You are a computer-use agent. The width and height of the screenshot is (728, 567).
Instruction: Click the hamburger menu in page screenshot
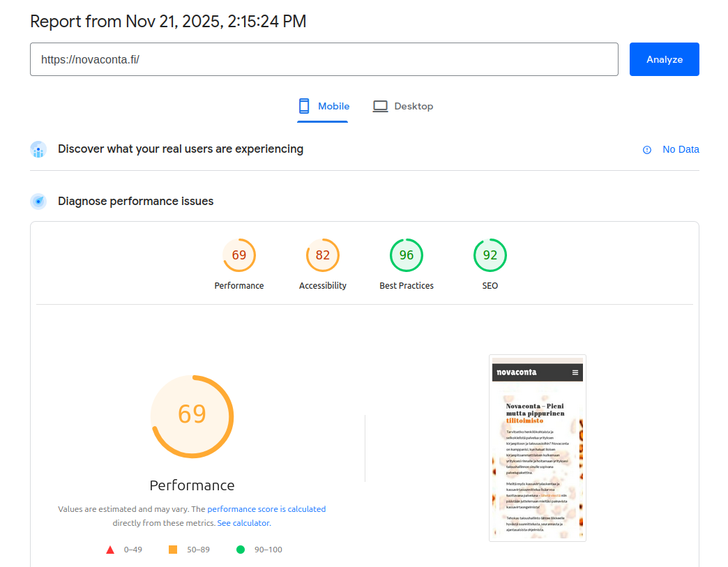pyautogui.click(x=575, y=372)
